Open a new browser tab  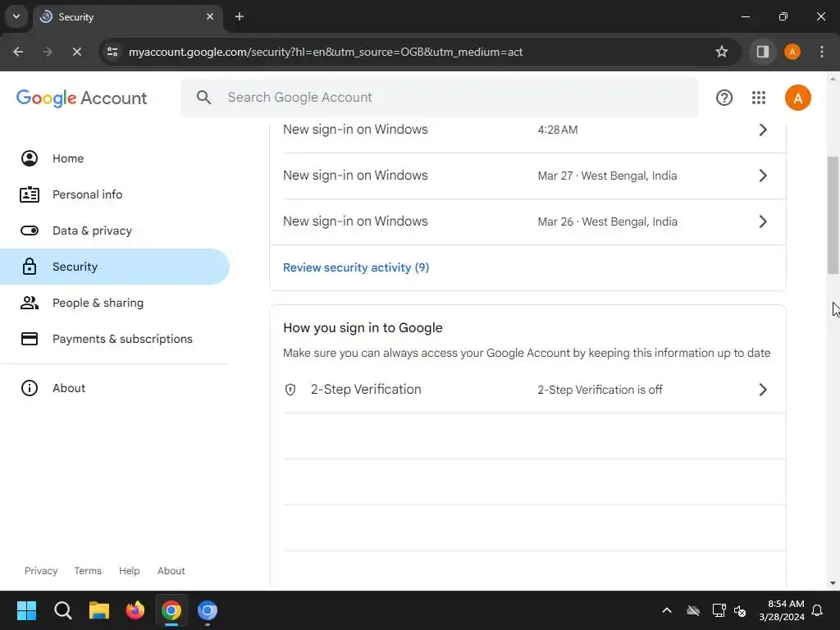click(x=240, y=16)
